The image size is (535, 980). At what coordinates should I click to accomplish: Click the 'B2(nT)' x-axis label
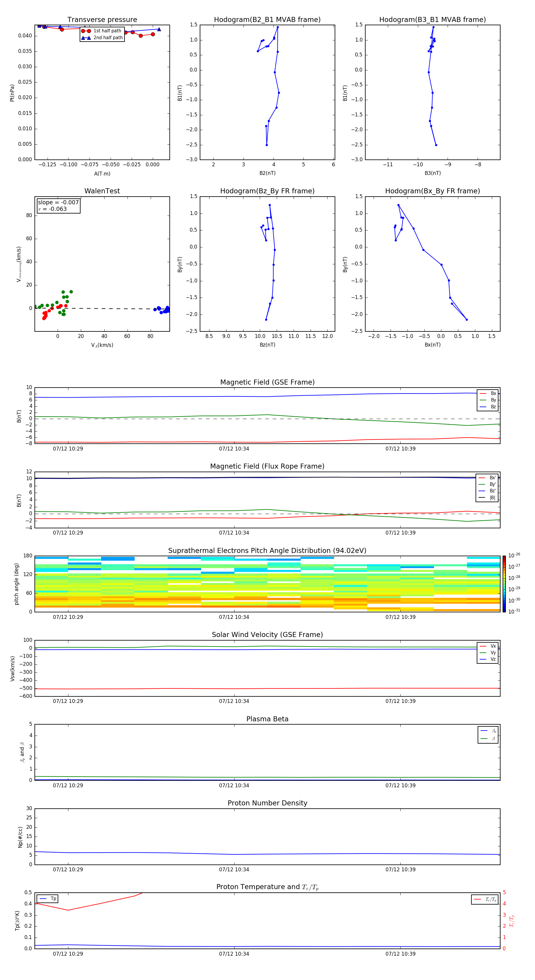(x=267, y=173)
